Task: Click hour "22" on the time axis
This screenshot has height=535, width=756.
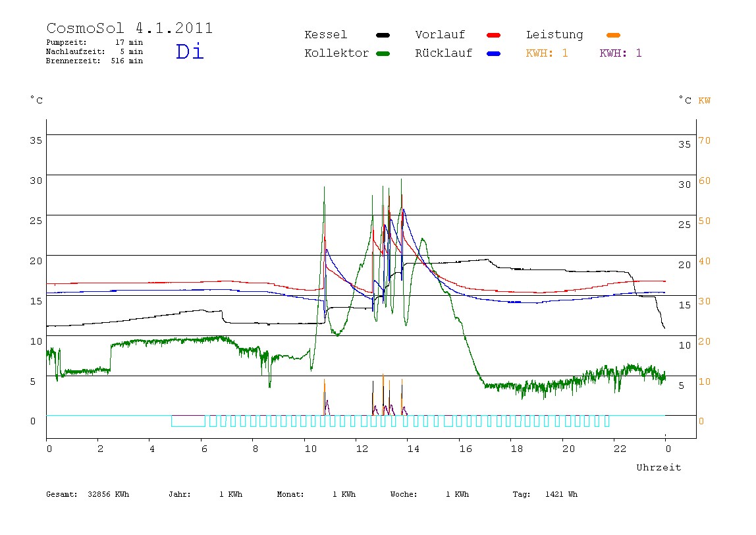Action: click(620, 449)
